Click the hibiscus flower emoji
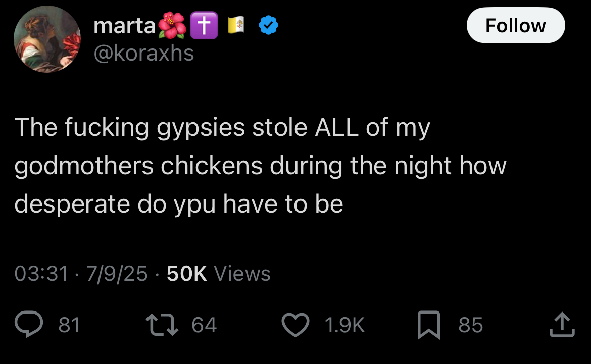The width and height of the screenshot is (591, 364). tap(172, 25)
